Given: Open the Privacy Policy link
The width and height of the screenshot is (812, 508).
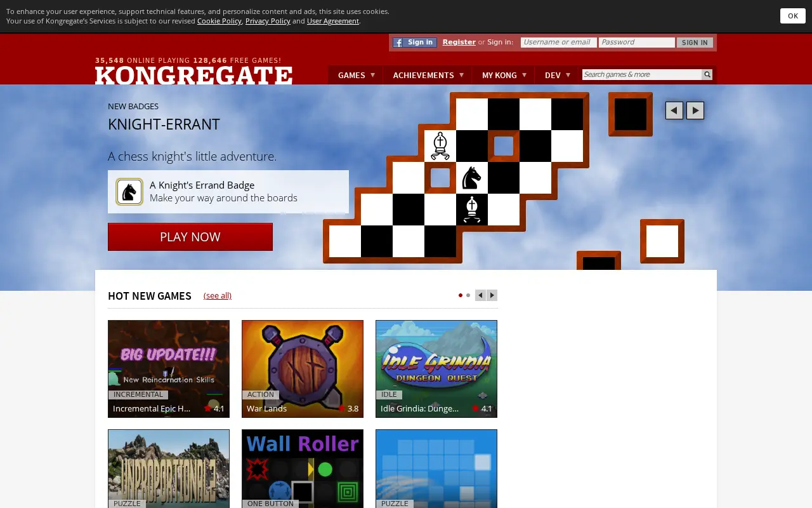Looking at the screenshot, I should coord(268,21).
